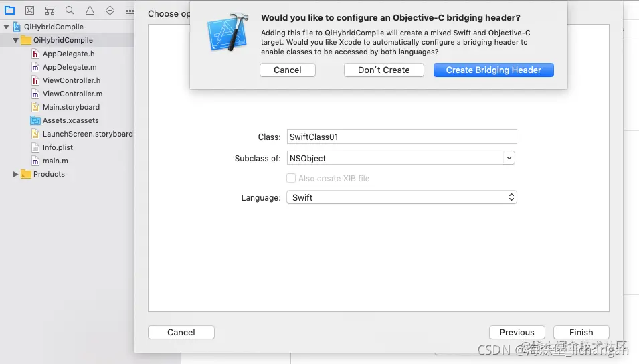Click the ViewController.m file icon

tap(35, 94)
